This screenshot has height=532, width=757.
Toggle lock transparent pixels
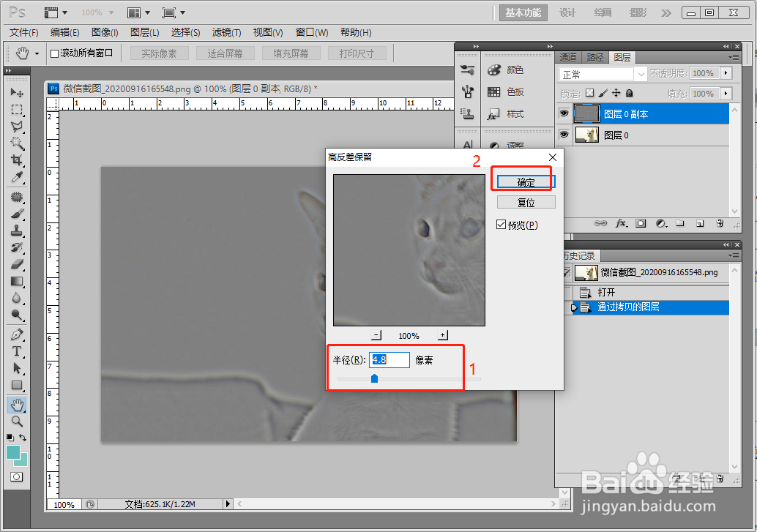[x=590, y=93]
